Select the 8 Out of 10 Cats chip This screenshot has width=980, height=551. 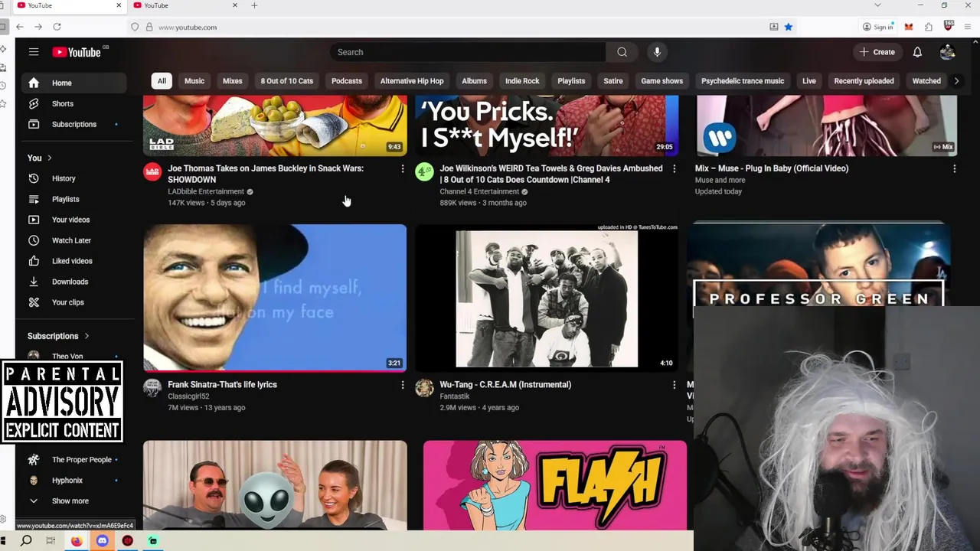tap(286, 81)
